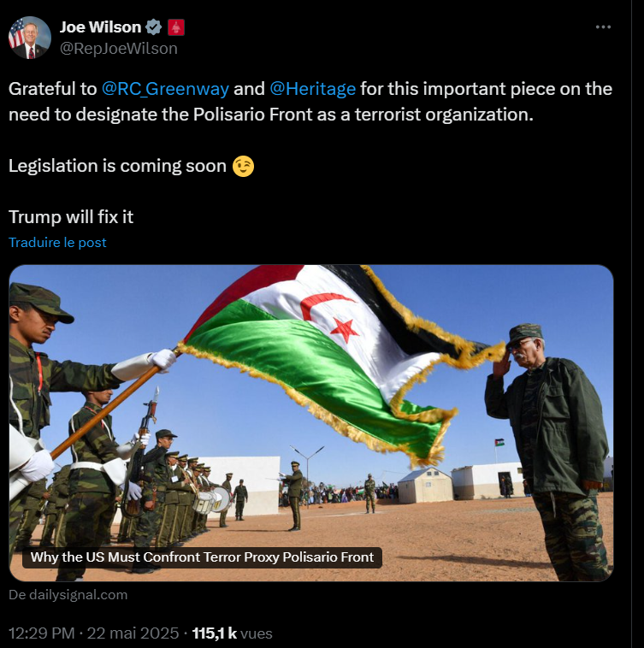Click the winking face emoji
This screenshot has width=644, height=648.
[x=243, y=167]
